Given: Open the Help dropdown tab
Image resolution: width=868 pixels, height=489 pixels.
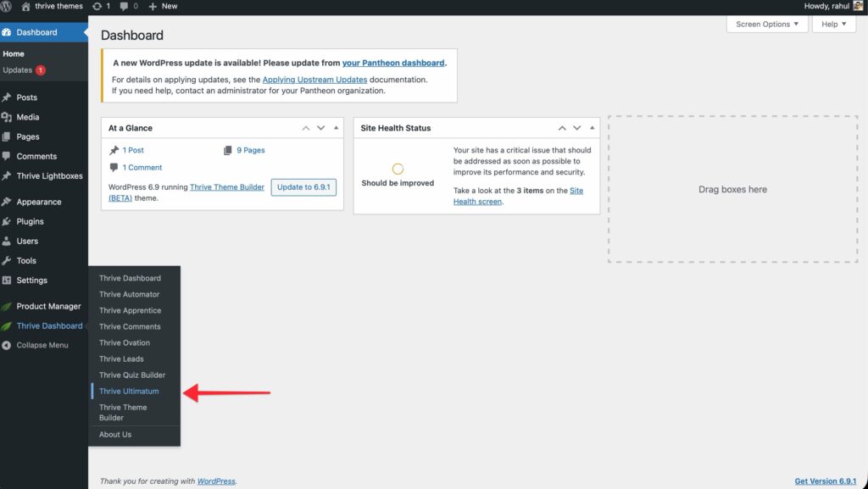Looking at the screenshot, I should click(x=834, y=25).
